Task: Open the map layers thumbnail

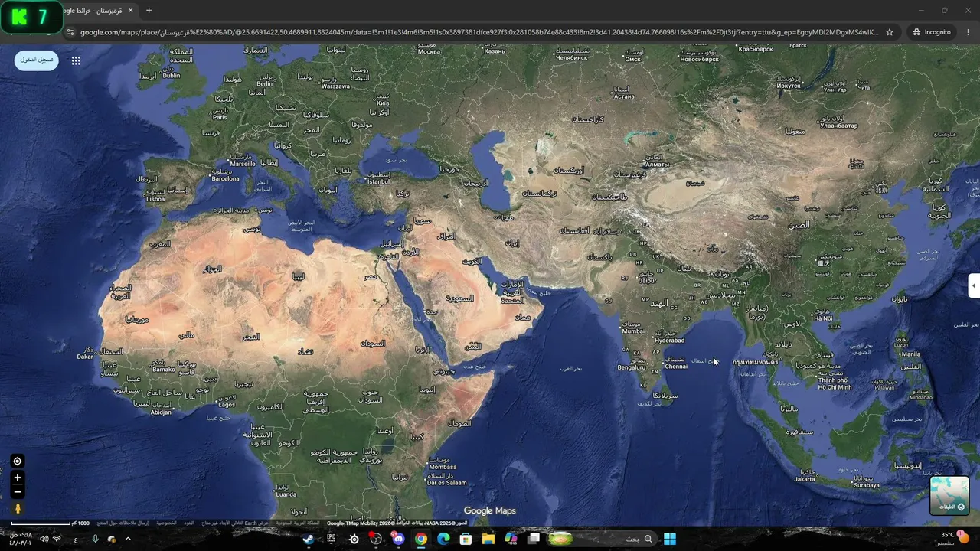Action: (949, 495)
